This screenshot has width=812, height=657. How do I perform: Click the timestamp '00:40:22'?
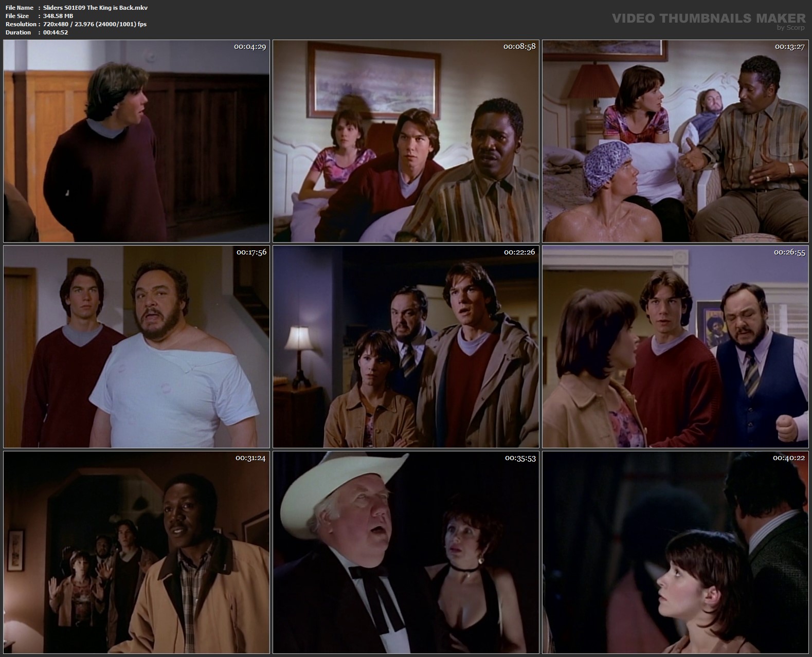789,458
